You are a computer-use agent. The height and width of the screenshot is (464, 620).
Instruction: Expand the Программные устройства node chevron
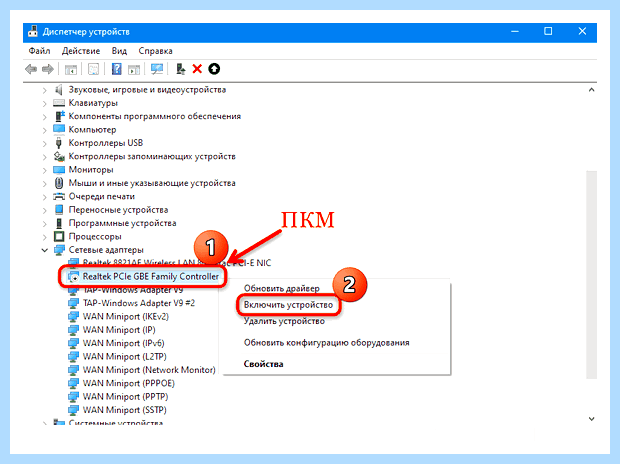[x=45, y=223]
